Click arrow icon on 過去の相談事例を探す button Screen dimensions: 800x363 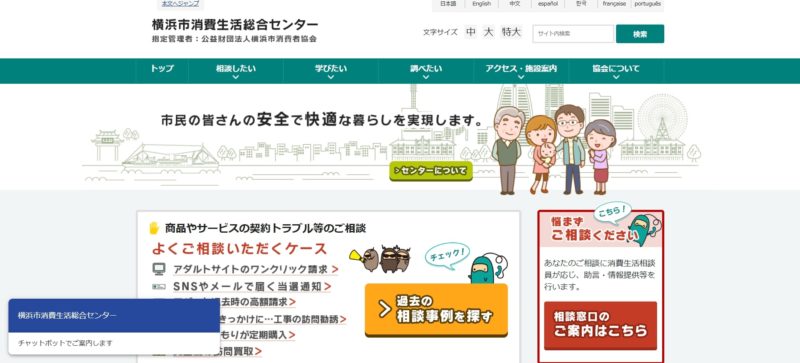(x=384, y=309)
